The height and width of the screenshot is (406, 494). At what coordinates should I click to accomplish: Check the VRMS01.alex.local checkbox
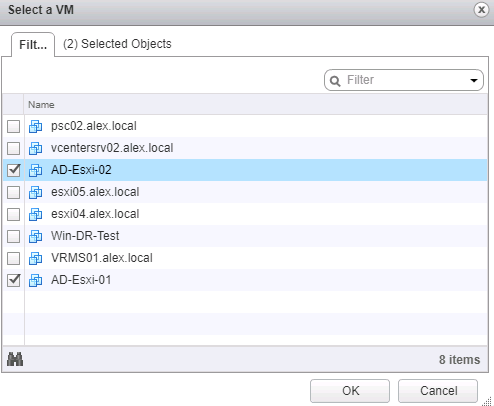13,258
